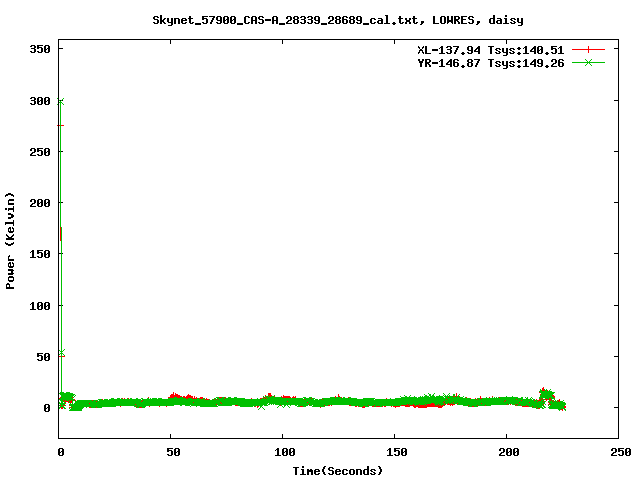The height and width of the screenshot is (480, 640).
Task: Select the XL-137.94 Tsys:140.51 legend entry
Action: tap(491, 50)
